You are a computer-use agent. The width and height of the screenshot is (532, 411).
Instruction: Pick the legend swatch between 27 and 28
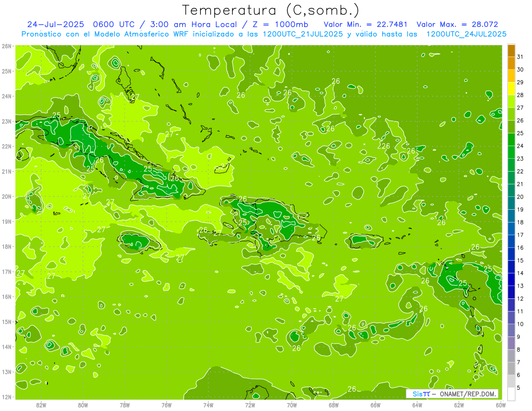click(511, 102)
